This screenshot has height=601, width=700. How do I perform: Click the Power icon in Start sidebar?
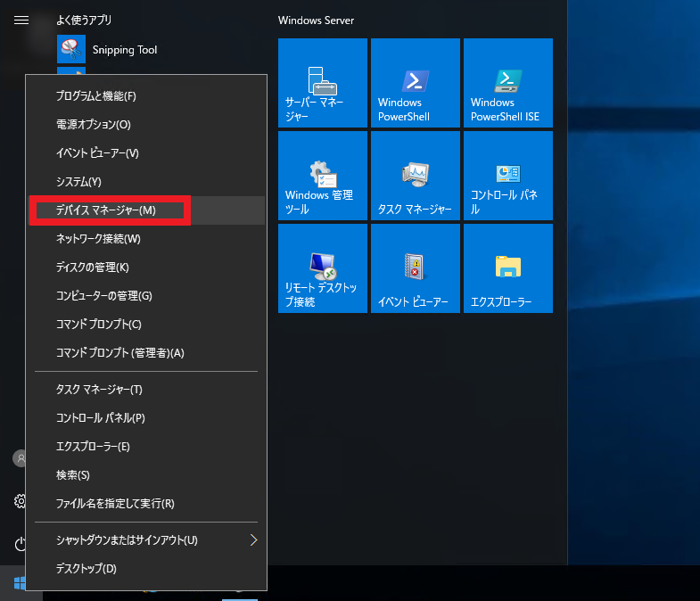[21, 544]
